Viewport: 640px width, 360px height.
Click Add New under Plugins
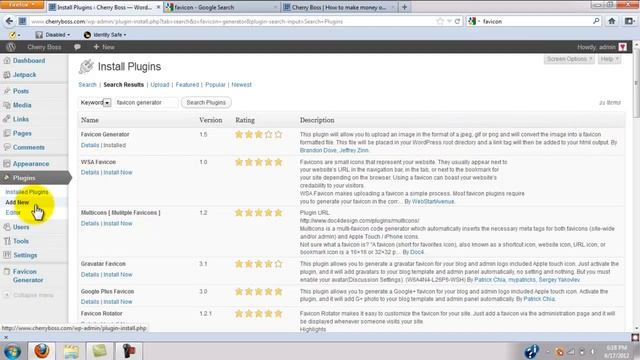pos(17,202)
